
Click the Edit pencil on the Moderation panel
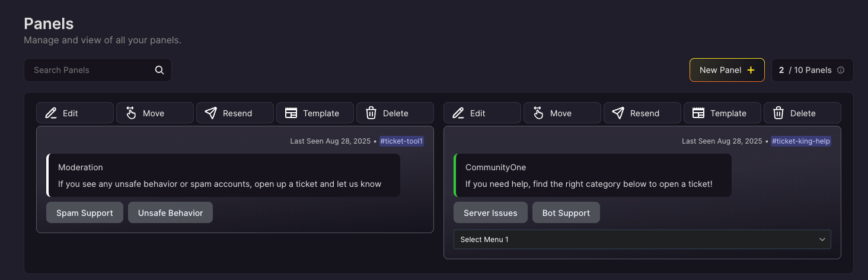click(x=51, y=113)
